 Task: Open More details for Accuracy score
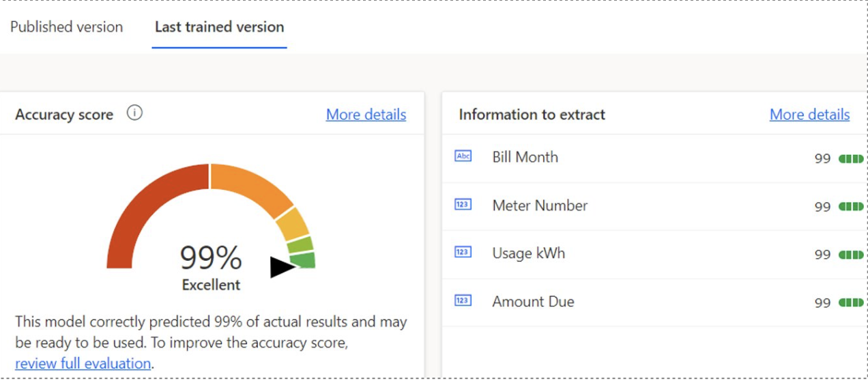click(366, 115)
